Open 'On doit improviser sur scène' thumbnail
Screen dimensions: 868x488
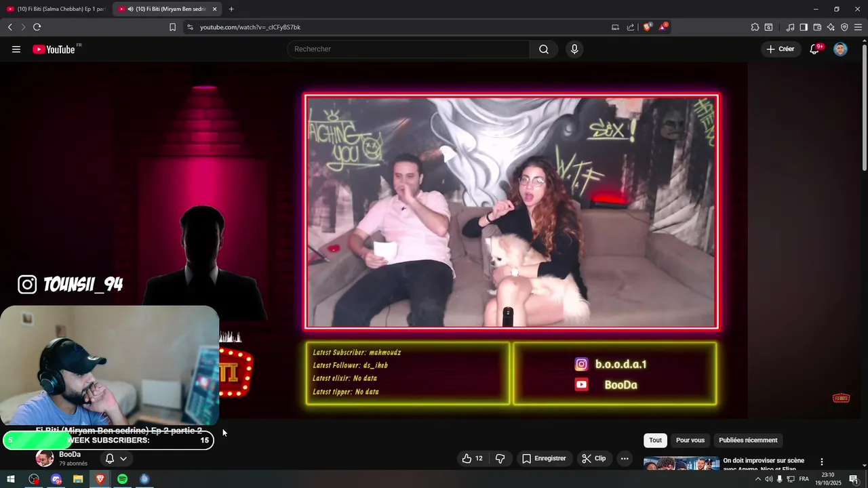(681, 464)
